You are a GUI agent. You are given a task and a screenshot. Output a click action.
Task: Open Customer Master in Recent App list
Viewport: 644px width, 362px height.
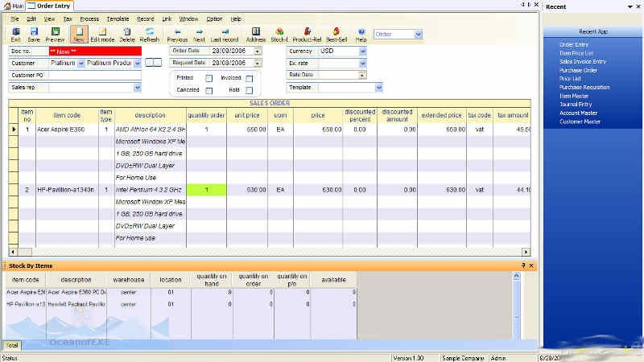click(x=580, y=122)
